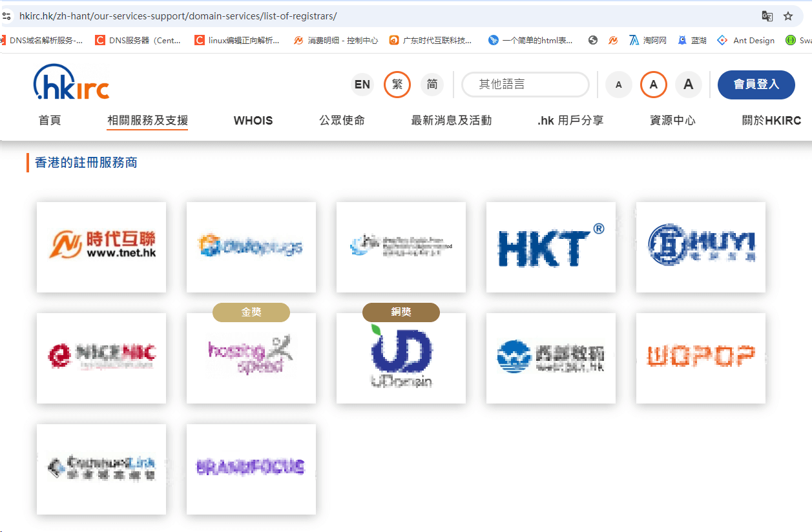Viewport: 812px width, 532px height.
Task: Open the 消费明细 - 控制中心 bookmark
Action: (336, 40)
